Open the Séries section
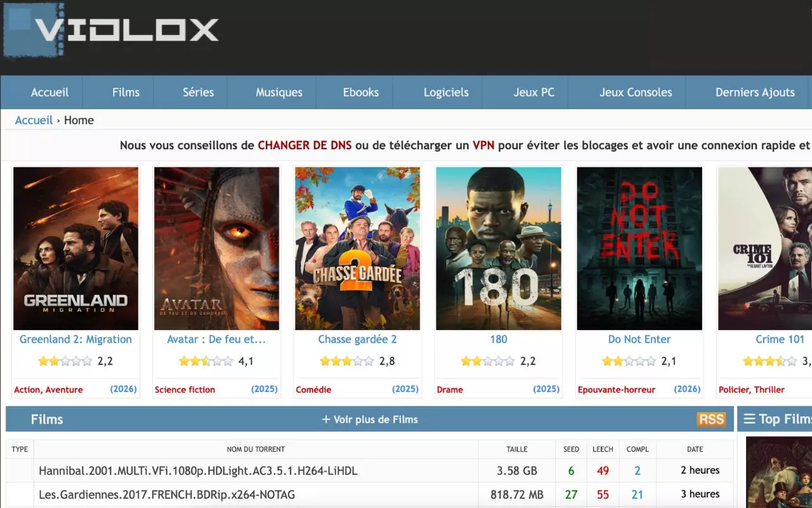Image resolution: width=812 pixels, height=508 pixels. (198, 93)
